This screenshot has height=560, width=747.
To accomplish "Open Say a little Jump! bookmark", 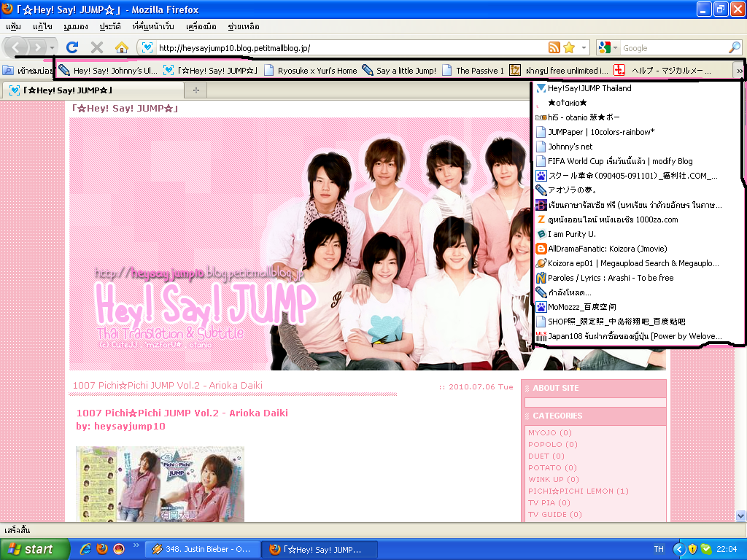I will [400, 71].
